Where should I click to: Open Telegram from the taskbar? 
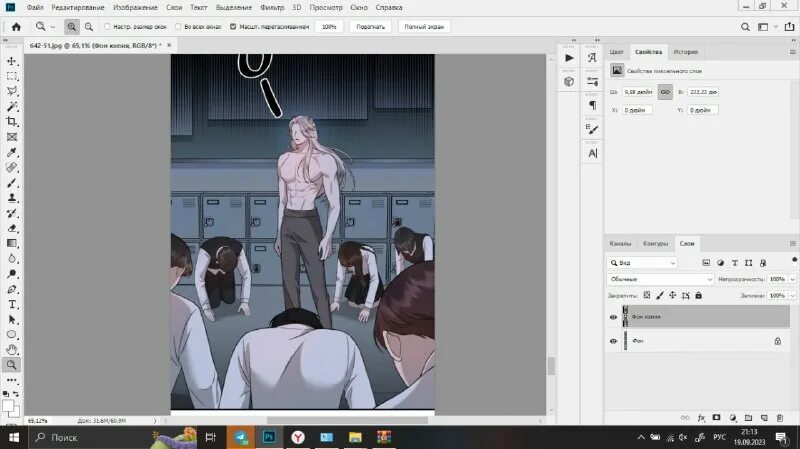241,437
